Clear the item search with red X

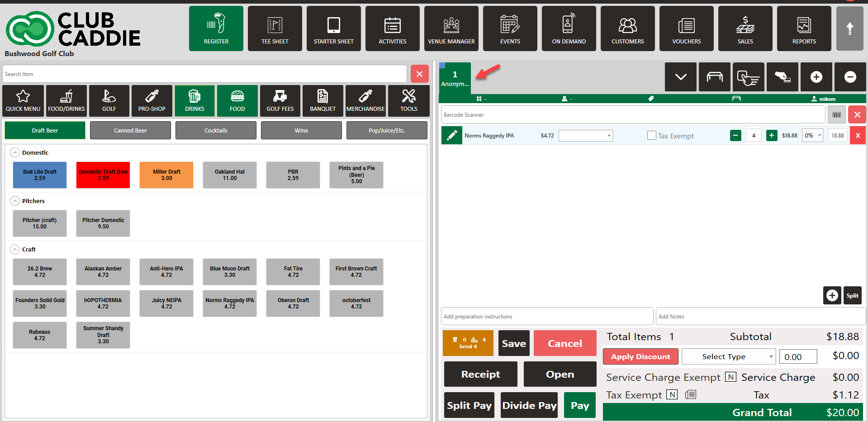pos(419,74)
